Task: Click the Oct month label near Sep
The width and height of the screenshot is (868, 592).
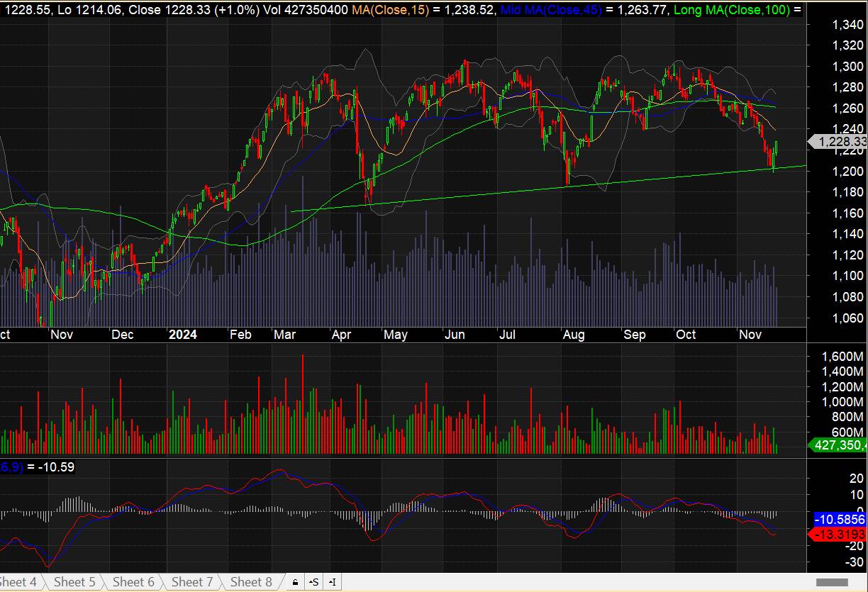Action: tap(686, 334)
